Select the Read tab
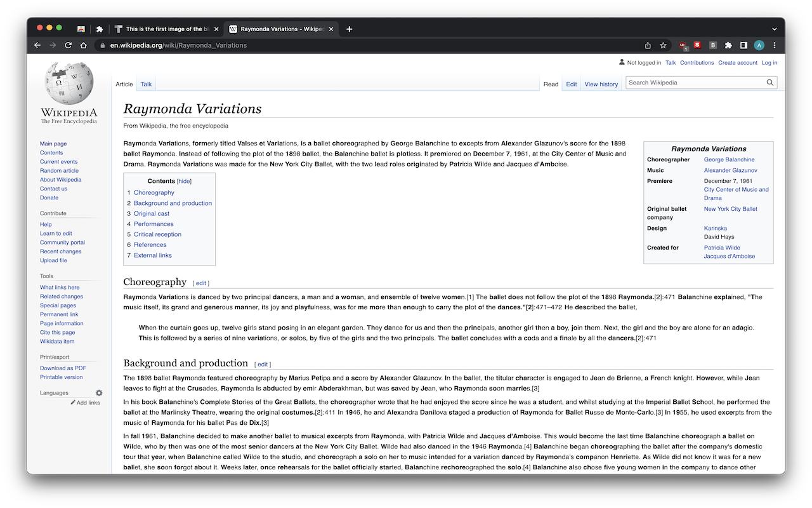Viewport: 812px width, 508px height. coord(551,84)
